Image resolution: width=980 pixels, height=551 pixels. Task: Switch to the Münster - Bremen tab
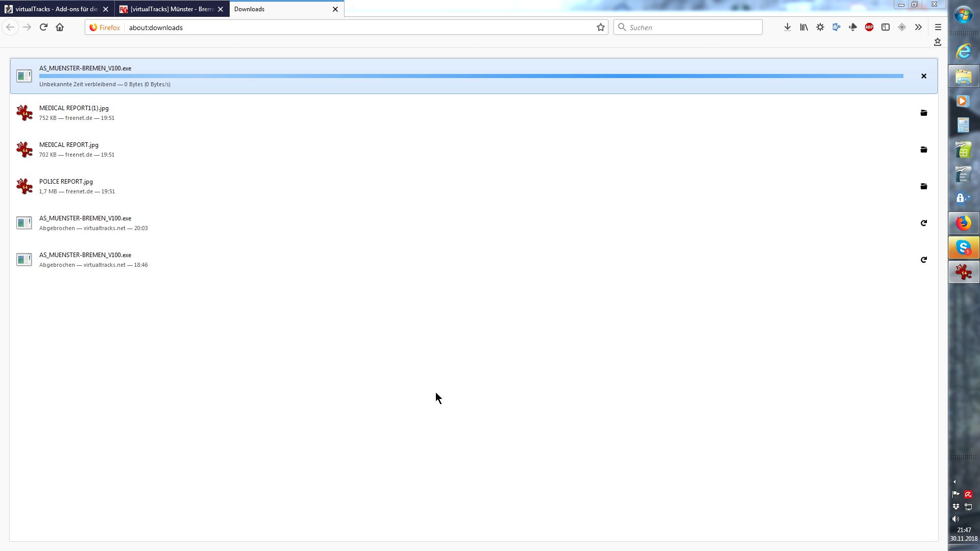pyautogui.click(x=168, y=9)
